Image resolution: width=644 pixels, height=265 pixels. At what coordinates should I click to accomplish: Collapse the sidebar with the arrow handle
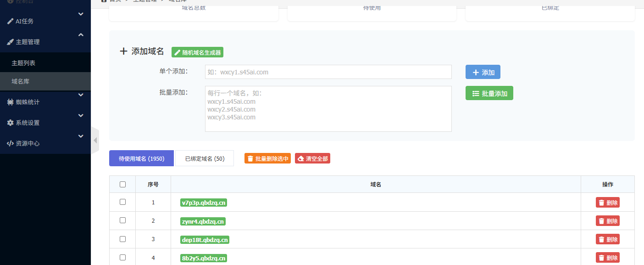click(95, 140)
